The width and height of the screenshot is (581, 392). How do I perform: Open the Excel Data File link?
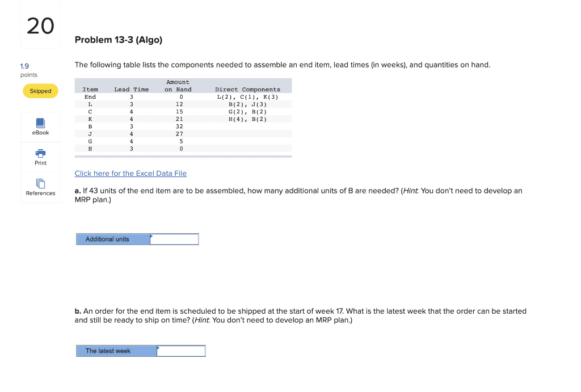(130, 173)
